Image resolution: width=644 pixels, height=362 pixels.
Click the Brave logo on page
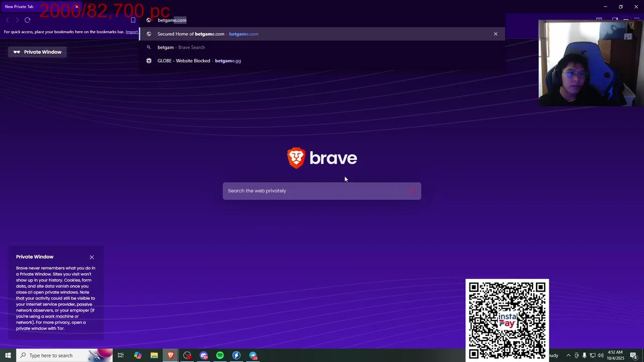pos(322,158)
